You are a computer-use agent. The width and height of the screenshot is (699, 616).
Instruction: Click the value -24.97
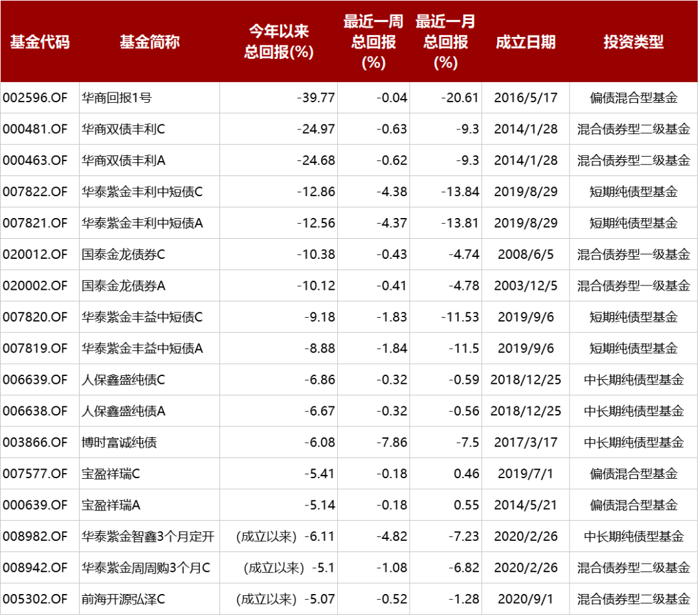point(316,129)
